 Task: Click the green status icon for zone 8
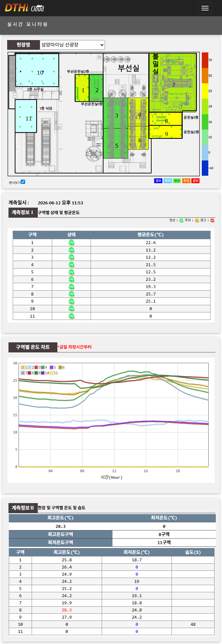click(x=71, y=294)
